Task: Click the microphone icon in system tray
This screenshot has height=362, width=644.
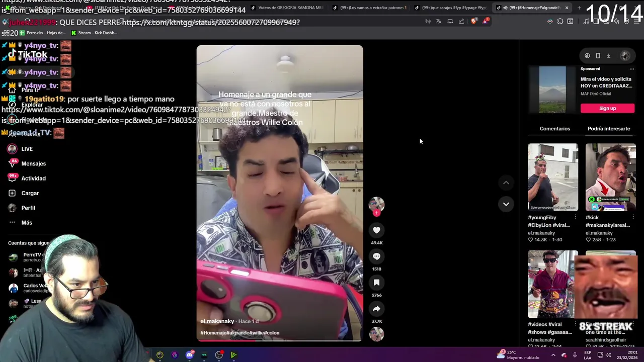Action: tap(575, 355)
